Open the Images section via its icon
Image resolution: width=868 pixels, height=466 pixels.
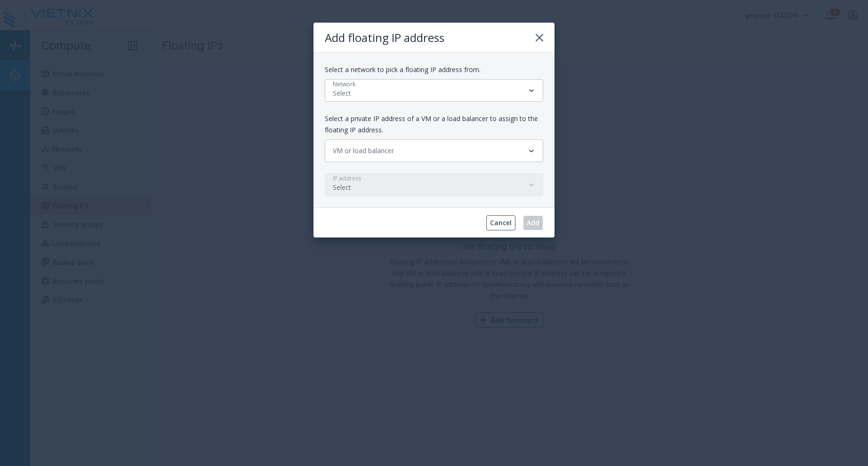point(45,112)
